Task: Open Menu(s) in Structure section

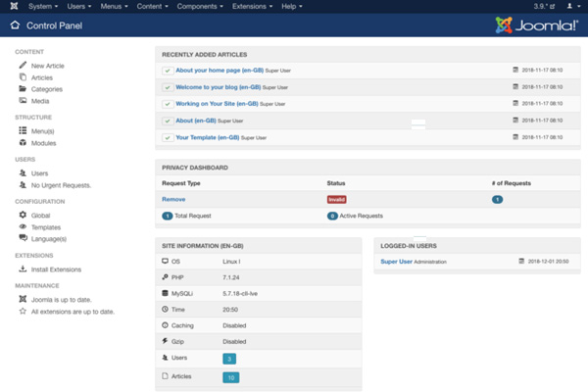Action: click(43, 131)
